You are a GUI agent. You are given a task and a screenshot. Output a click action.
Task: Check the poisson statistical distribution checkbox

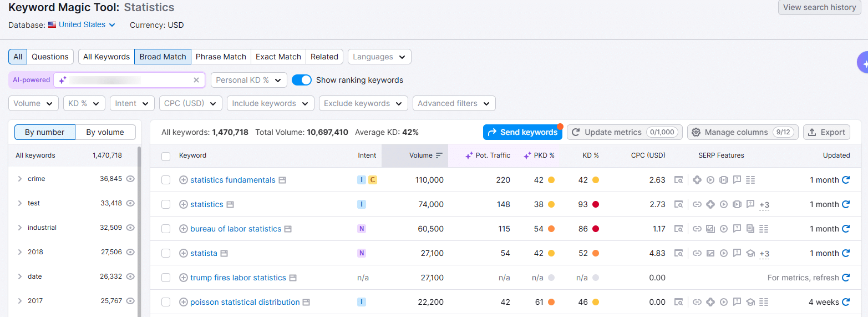(166, 302)
